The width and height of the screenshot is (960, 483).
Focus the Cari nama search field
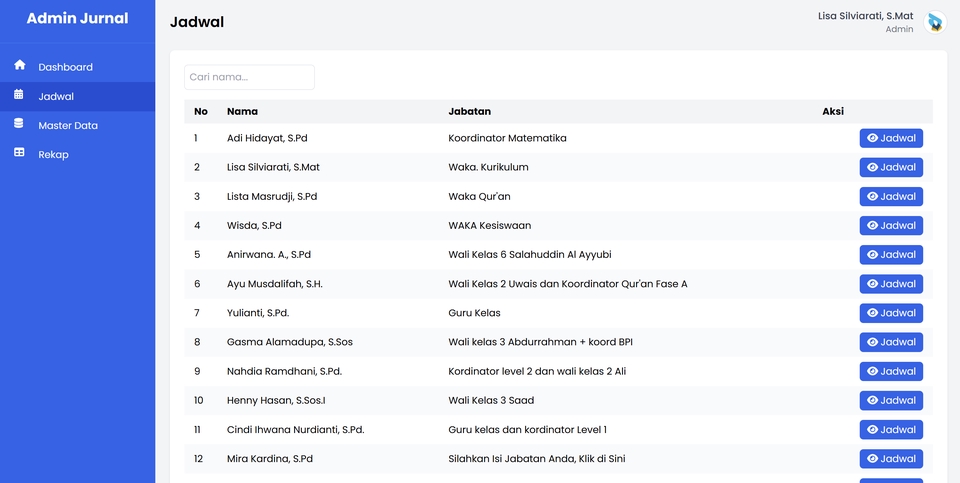click(x=249, y=77)
